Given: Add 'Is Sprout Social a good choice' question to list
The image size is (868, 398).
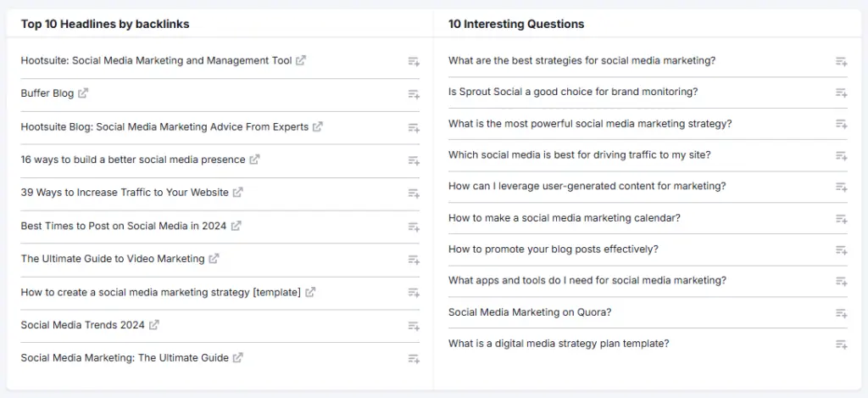Looking at the screenshot, I should coord(841,92).
